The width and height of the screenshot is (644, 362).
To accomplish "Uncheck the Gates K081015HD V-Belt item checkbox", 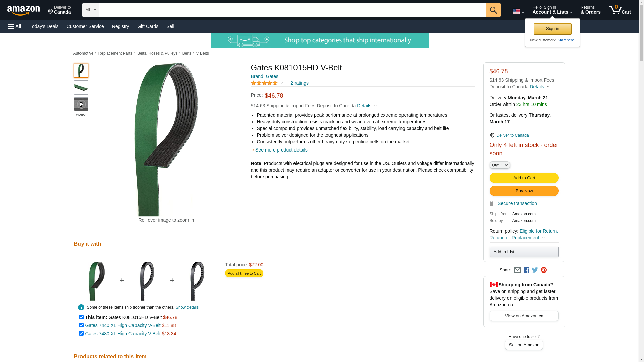I will (81, 317).
